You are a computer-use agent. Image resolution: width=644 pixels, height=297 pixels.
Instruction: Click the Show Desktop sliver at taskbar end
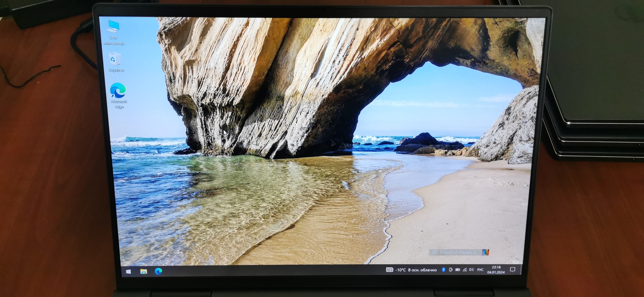520,269
